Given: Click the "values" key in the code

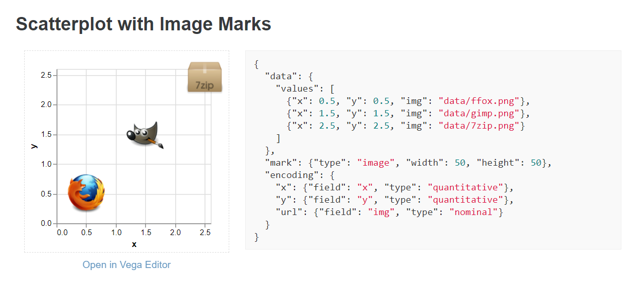Looking at the screenshot, I should (297, 88).
